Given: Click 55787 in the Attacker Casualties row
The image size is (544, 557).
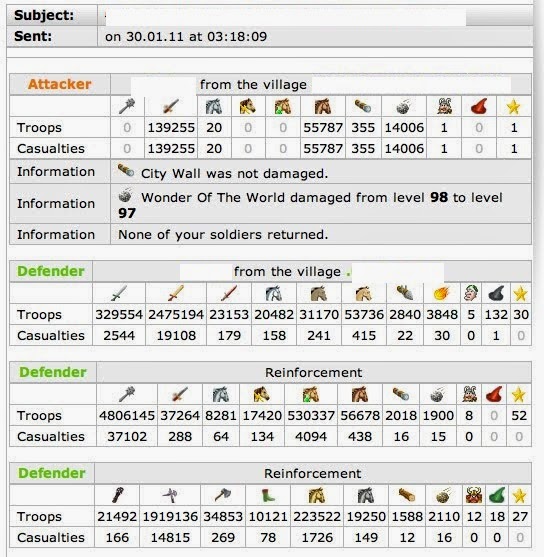Looking at the screenshot, I should point(323,148).
